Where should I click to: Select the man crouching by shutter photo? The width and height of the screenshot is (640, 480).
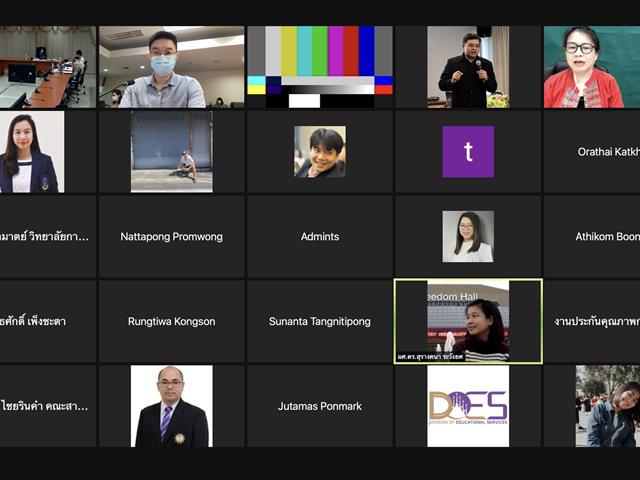click(x=171, y=151)
